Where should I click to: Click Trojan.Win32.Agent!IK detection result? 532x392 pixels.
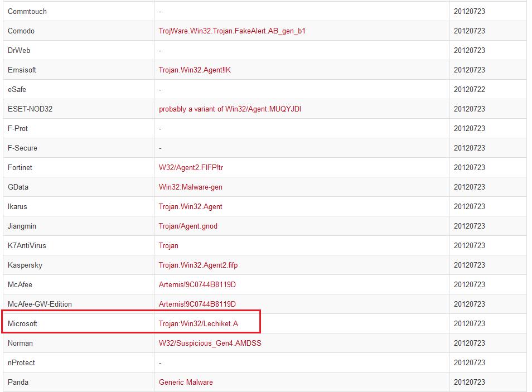pos(195,70)
